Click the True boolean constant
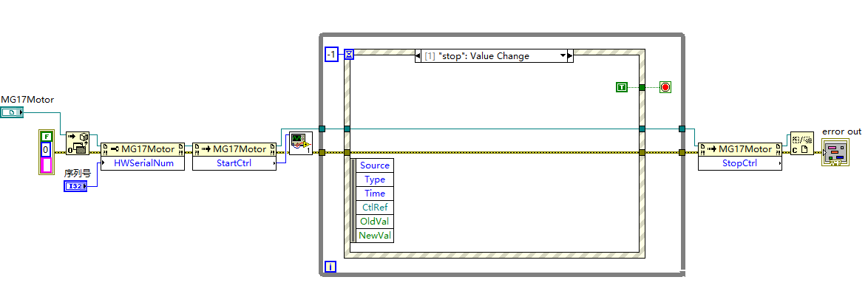Screen dimensions: 868x294 pyautogui.click(x=622, y=86)
